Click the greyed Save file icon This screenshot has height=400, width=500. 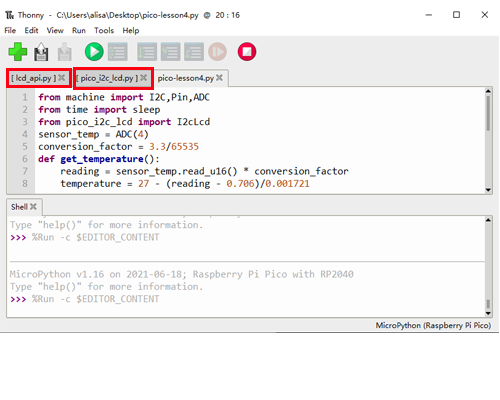tap(64, 52)
